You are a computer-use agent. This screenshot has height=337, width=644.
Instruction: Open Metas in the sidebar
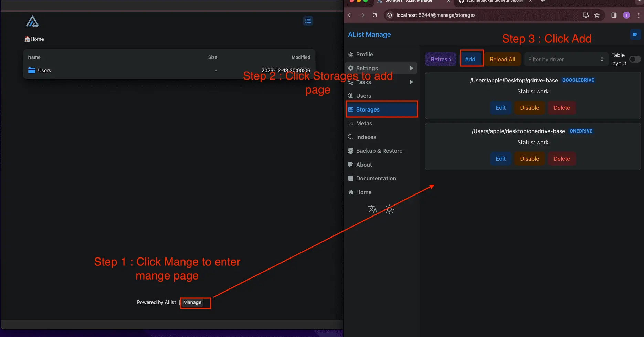click(381, 123)
